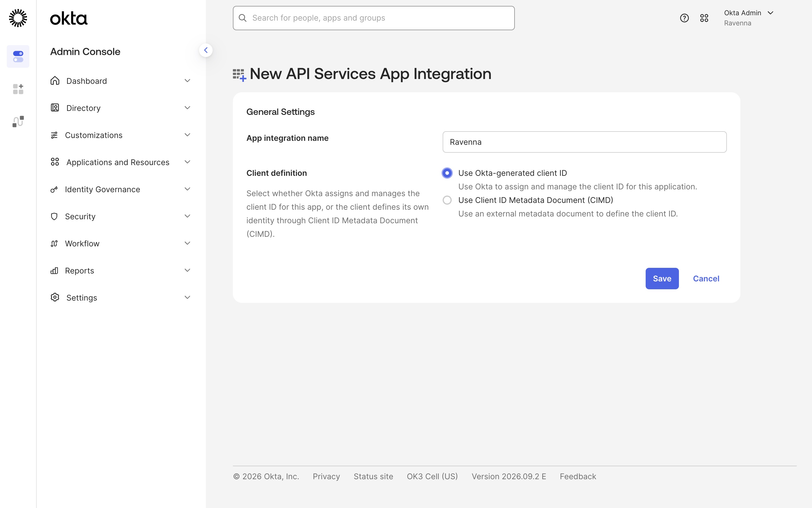Expand the Reports chevron

187,270
